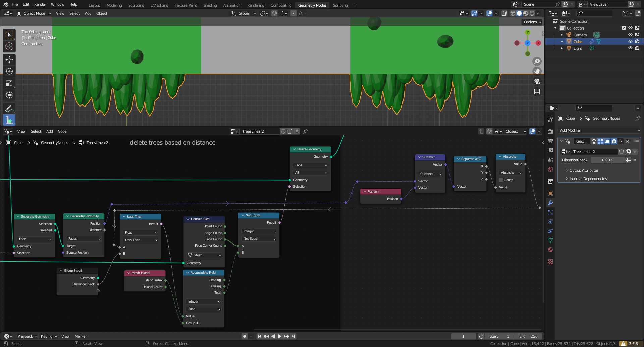Enable Clamp checkbox in Absolute node
The width and height of the screenshot is (644, 347).
click(x=501, y=180)
